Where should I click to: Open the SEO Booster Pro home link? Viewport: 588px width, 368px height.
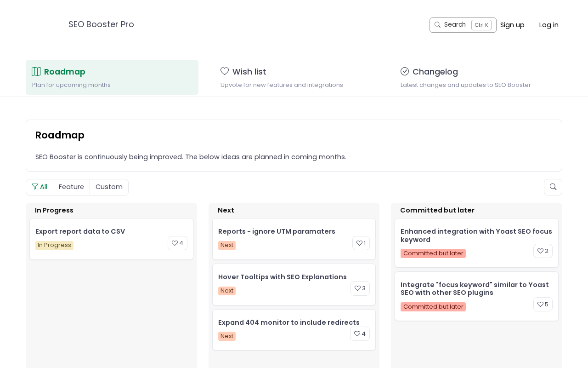pos(101,24)
